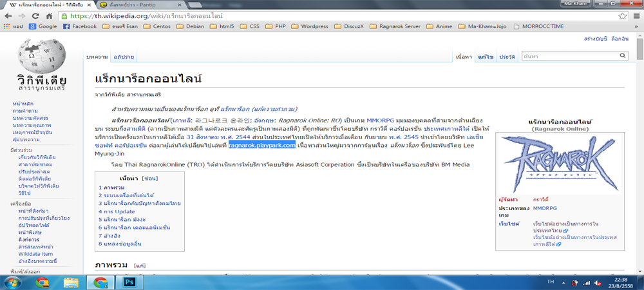Open the MORROCC'TIME bookmark
The image size is (644, 290).
pos(538,26)
